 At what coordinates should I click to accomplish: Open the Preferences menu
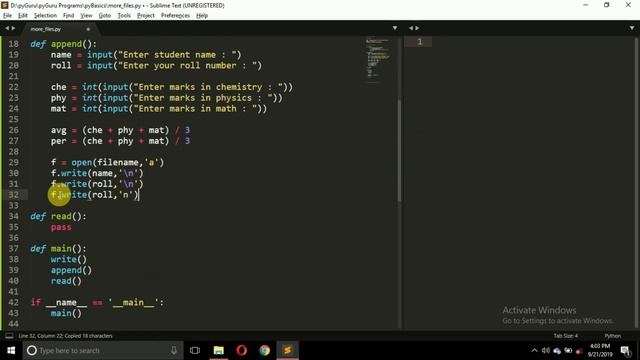[175, 16]
